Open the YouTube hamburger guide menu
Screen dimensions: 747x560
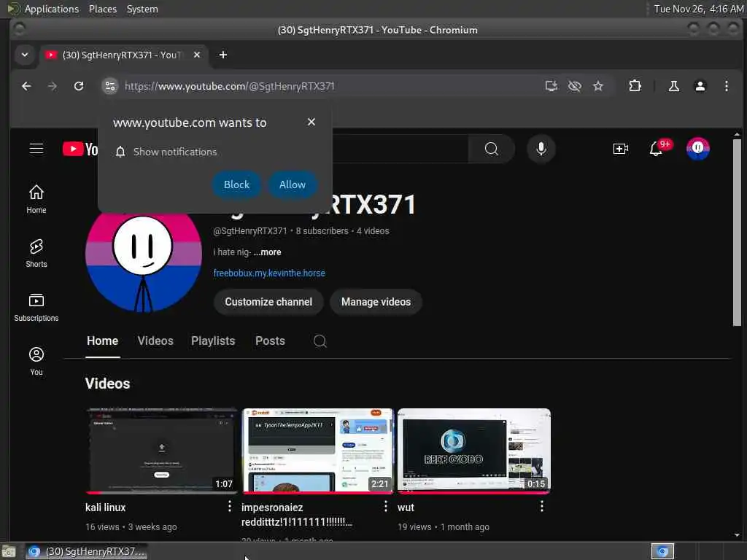click(x=36, y=149)
